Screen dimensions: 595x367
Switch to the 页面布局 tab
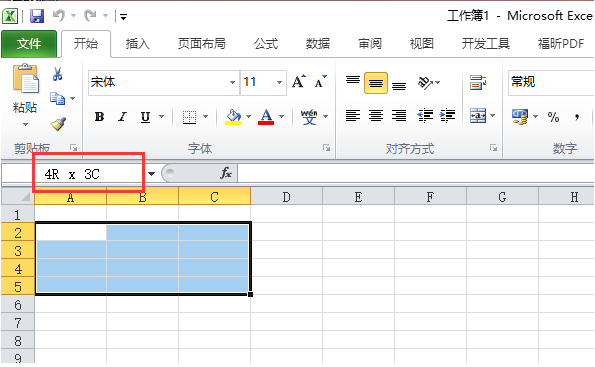(x=202, y=44)
